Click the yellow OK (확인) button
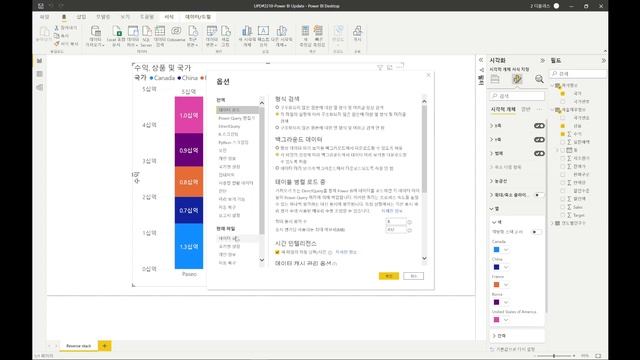This screenshot has height=360, width=640. pyautogui.click(x=389, y=276)
